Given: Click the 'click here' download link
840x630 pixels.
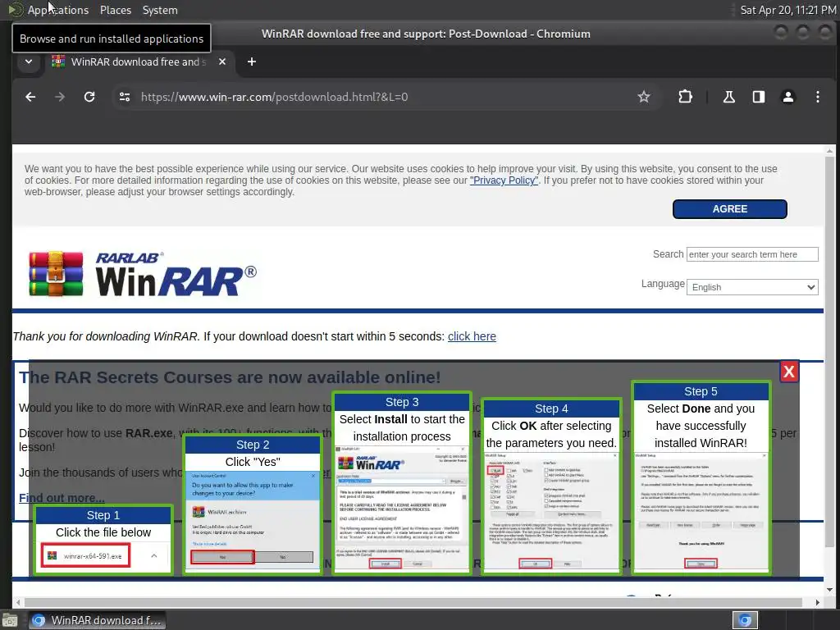Looking at the screenshot, I should pyautogui.click(x=472, y=336).
